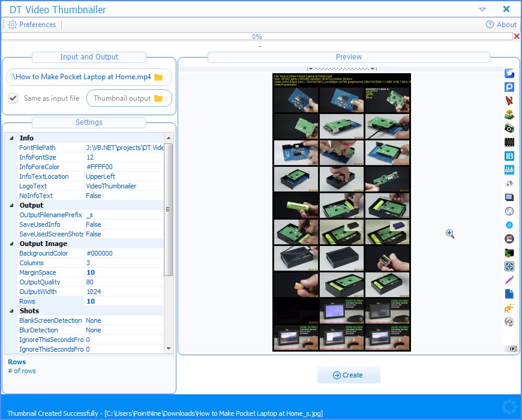Viewport: 522px width, 420px height.
Task: Select the BackgroundColor #000000 value
Action: point(123,253)
